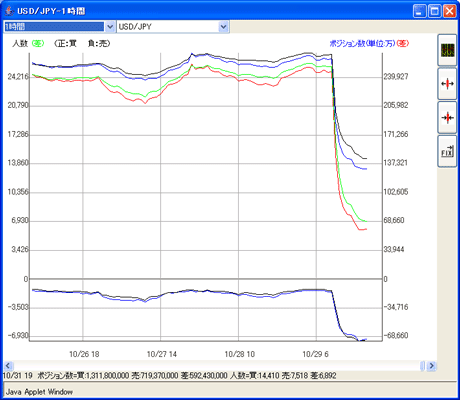Viewport: 460px width, 400px height.
Task: Click the 10/29 6 time axis label
Action: [315, 354]
